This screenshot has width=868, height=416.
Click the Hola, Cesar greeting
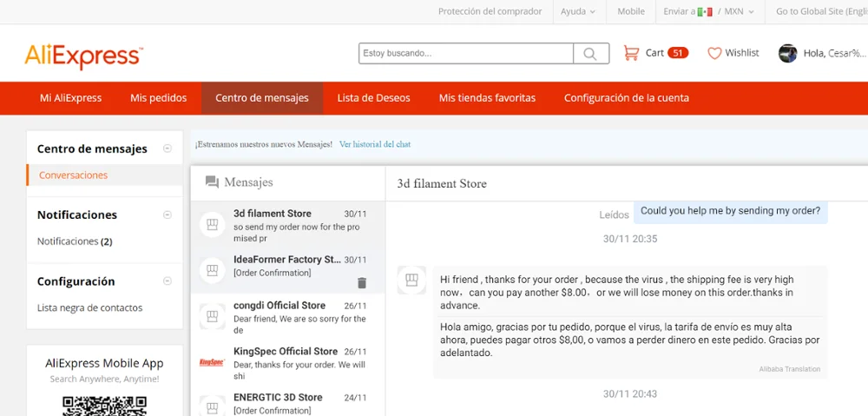835,53
